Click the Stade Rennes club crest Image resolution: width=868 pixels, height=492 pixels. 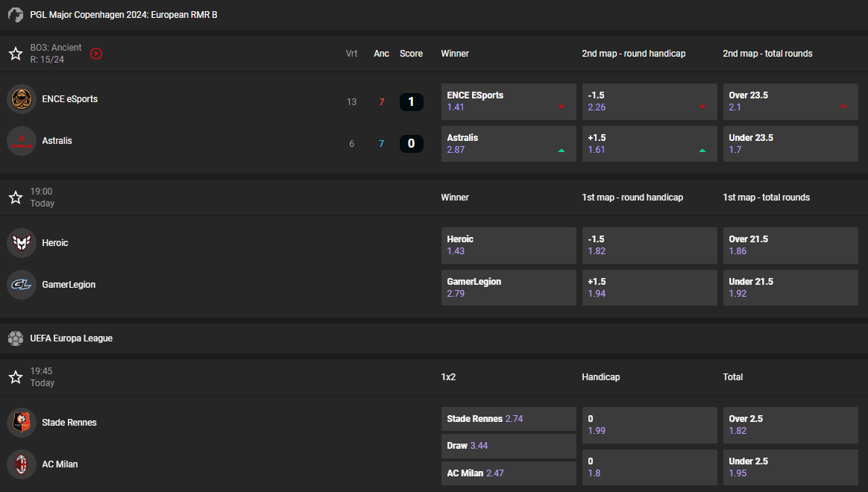tap(22, 423)
